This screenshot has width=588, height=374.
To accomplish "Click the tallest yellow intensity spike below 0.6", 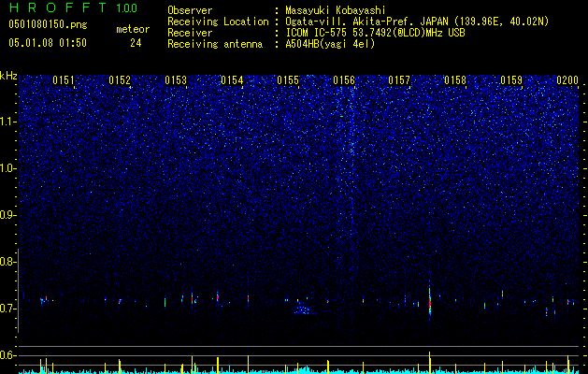I will point(430,363).
